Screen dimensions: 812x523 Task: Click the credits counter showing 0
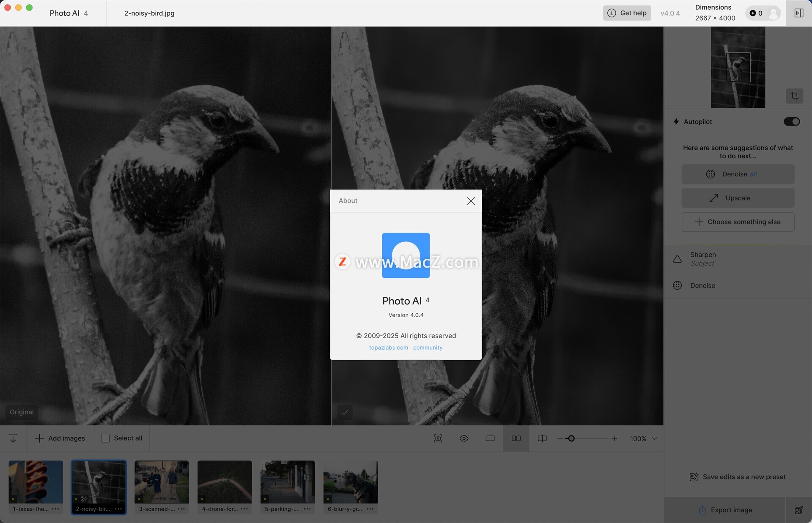[756, 13]
